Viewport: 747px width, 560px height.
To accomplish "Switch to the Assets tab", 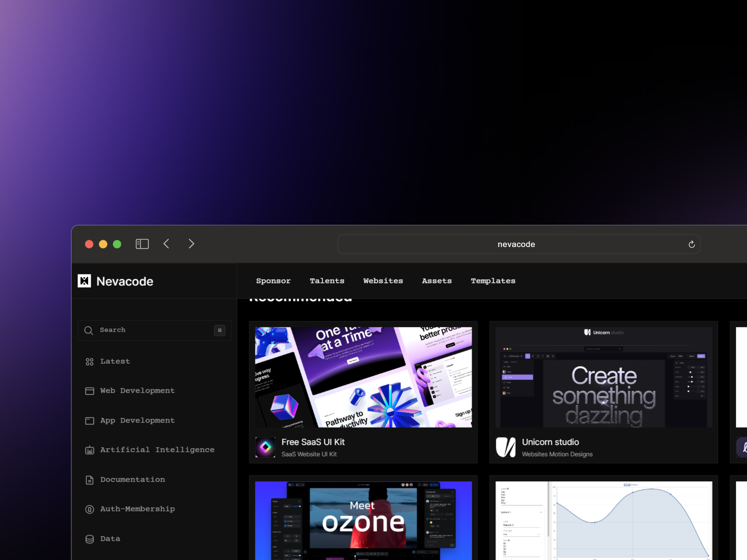I will [x=437, y=281].
